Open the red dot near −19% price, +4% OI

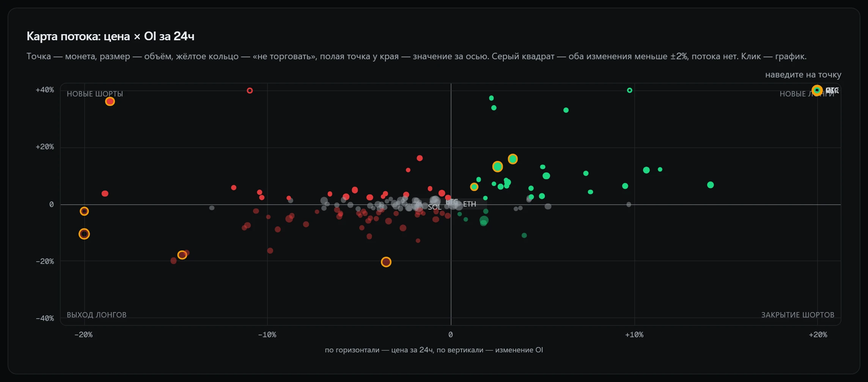105,194
